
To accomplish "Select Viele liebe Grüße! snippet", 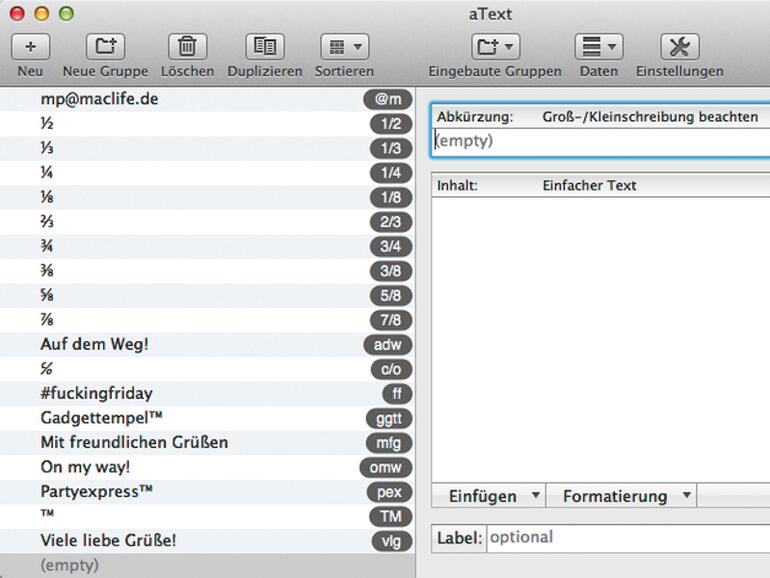I will tap(206, 541).
